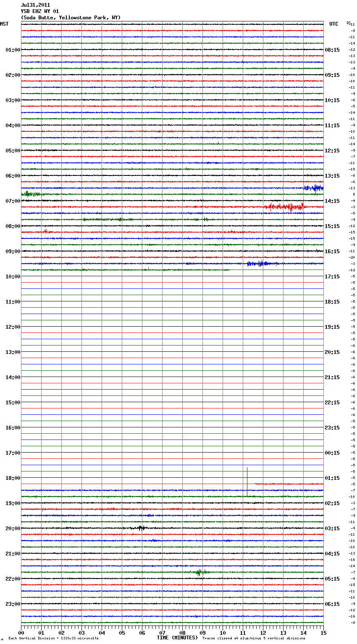This screenshot has height=644, width=357.
Task: Select the 18:00 MST time label
Action: point(13,478)
